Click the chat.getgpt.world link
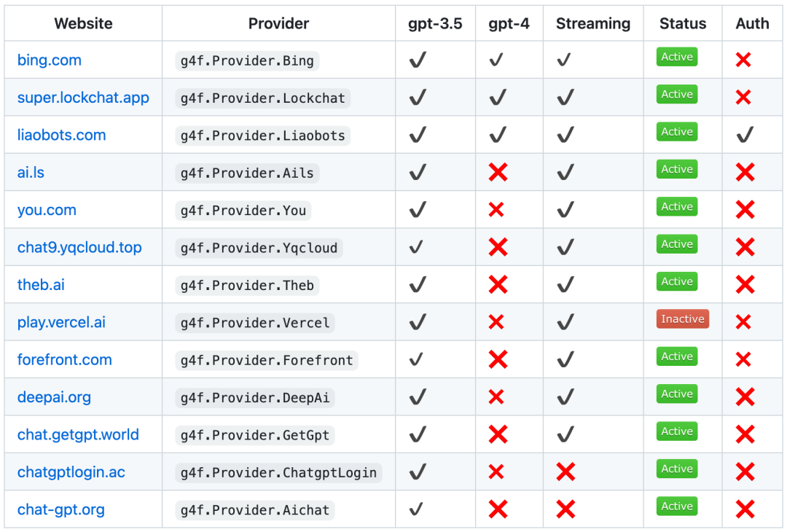 78,435
